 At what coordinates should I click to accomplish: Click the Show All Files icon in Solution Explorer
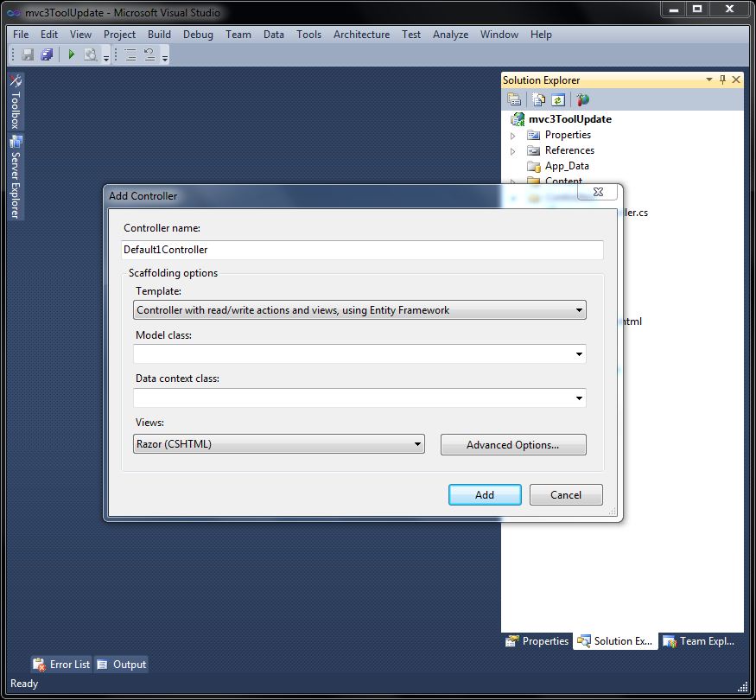[x=538, y=100]
